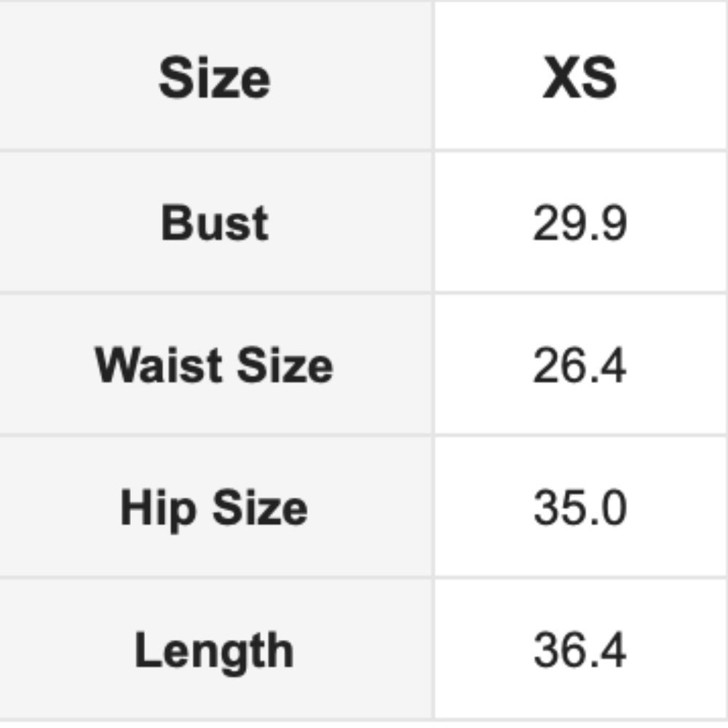Screen dimensions: 728x728
Task: Pick the XS measurement for Bust
Action: (x=579, y=222)
